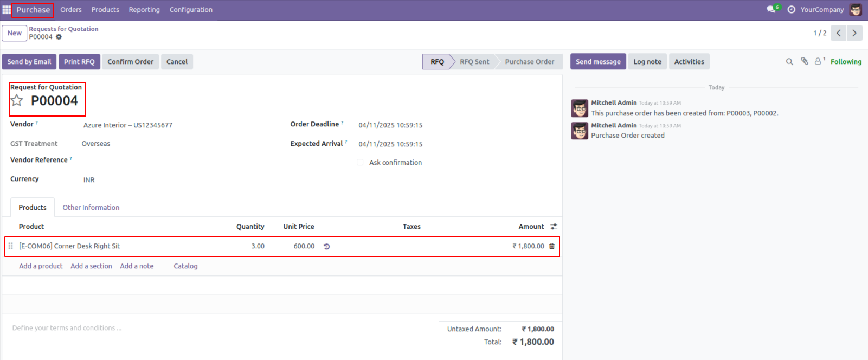Switch to Other Information tab
Screen dimensions: 868x360
point(91,208)
